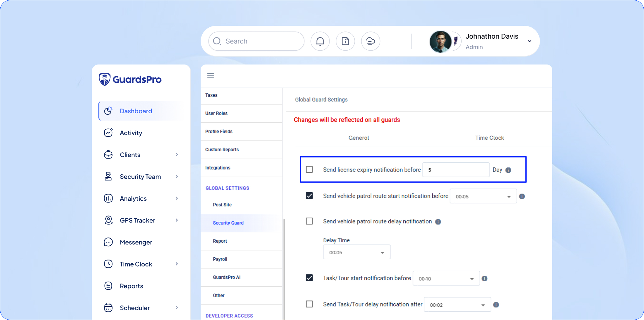Expand Scheduler submenu chevron
Viewport: 644px width, 320px height.
177,308
